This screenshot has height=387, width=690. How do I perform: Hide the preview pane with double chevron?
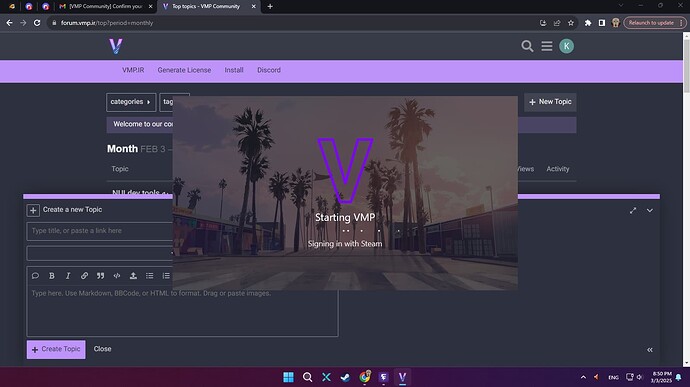point(650,350)
